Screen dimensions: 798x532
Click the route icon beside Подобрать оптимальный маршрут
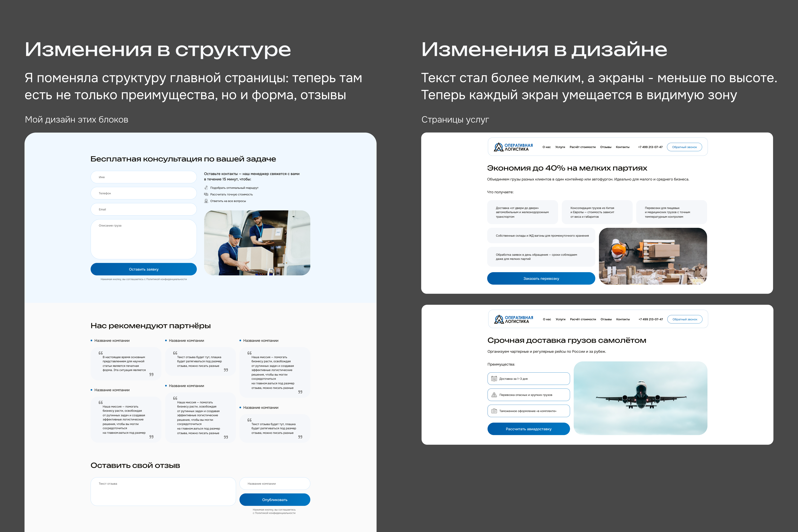(206, 188)
